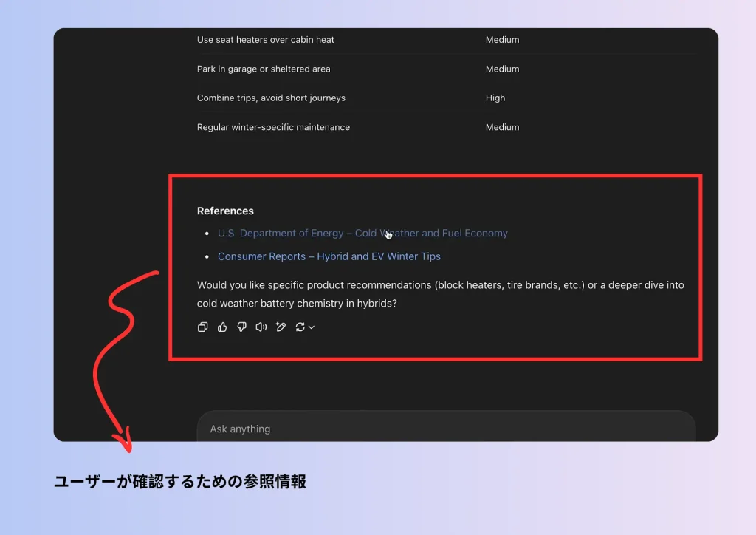Image resolution: width=756 pixels, height=535 pixels.
Task: Give the response a thumbs down
Action: coord(241,327)
